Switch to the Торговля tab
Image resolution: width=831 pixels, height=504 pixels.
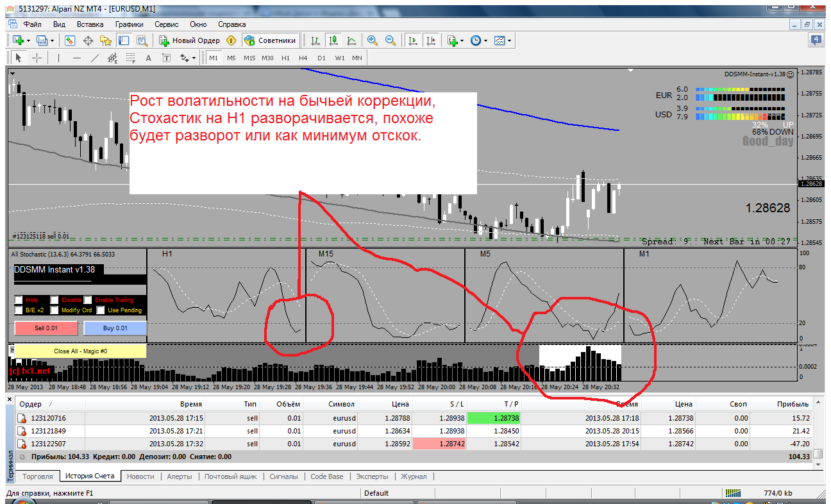click(x=38, y=476)
